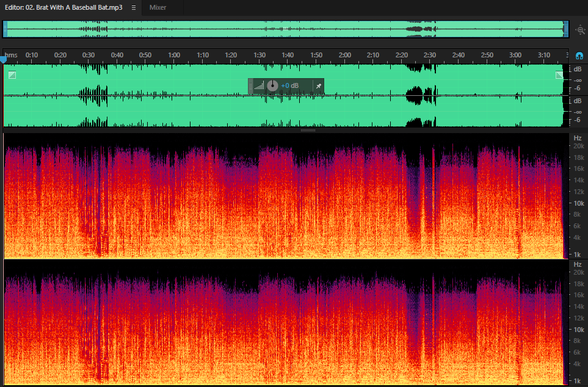This screenshot has width=588, height=387.
Task: Click the waveform-spectral divider grip
Action: point(308,130)
